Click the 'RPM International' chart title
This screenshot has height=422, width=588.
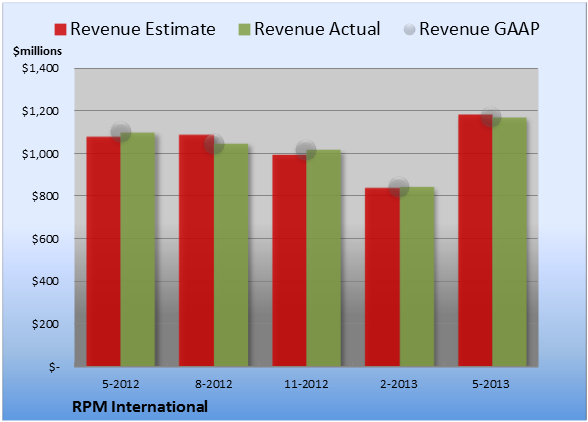click(140, 407)
